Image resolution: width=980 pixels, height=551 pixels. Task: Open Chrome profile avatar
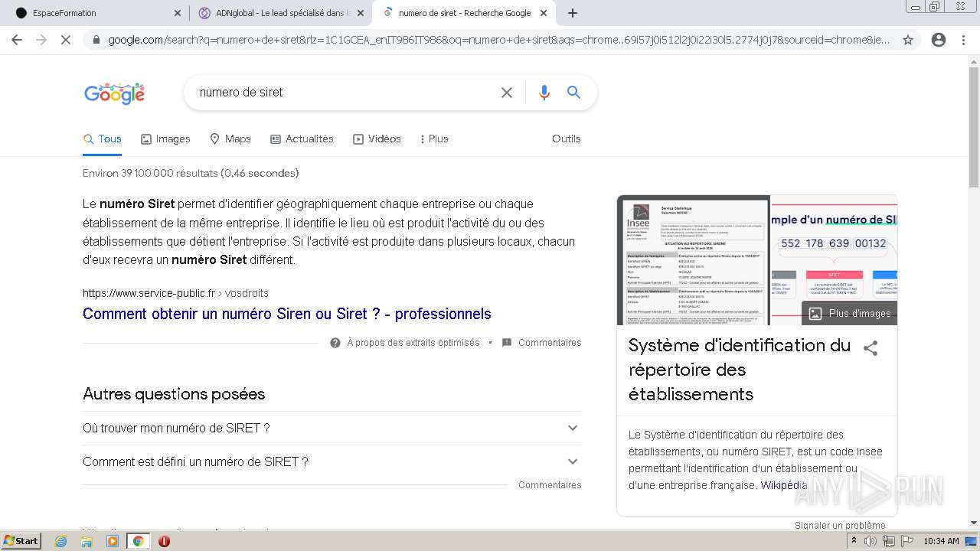[939, 40]
